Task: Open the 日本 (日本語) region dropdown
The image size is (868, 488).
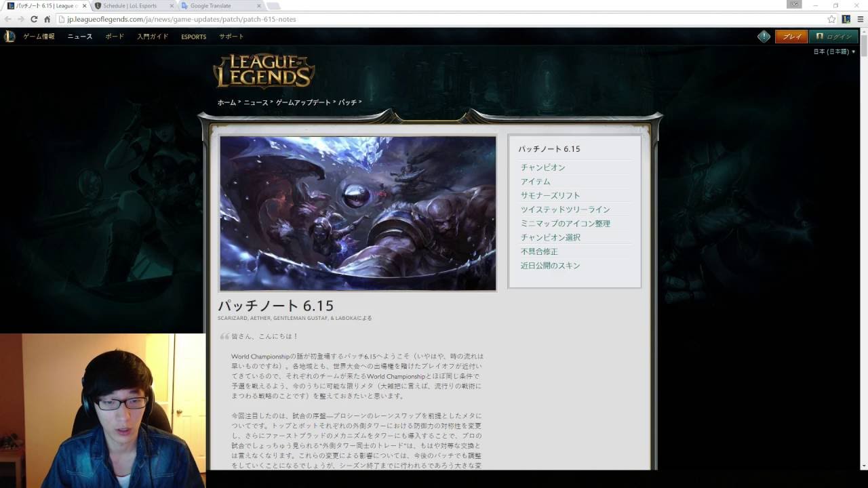Action: click(834, 52)
